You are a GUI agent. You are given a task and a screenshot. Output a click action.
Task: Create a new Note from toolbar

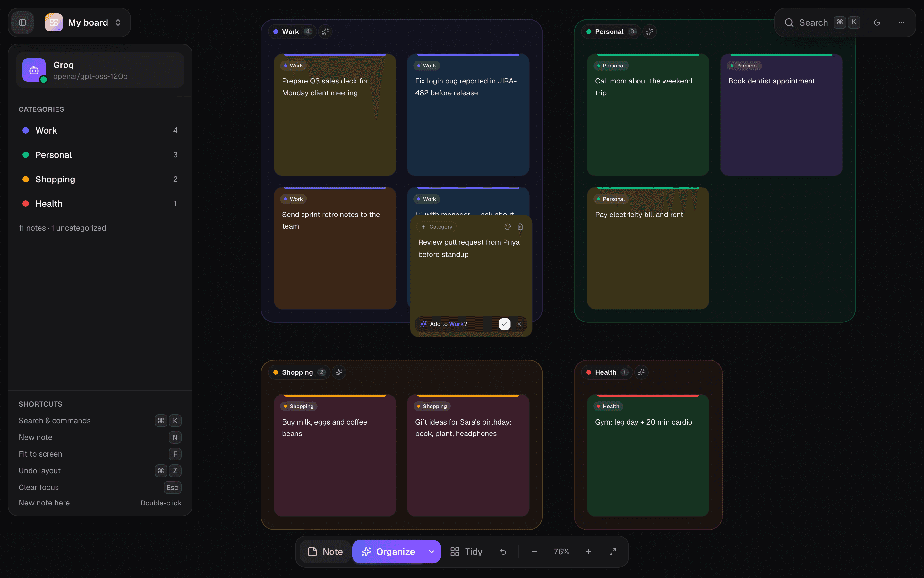point(325,552)
